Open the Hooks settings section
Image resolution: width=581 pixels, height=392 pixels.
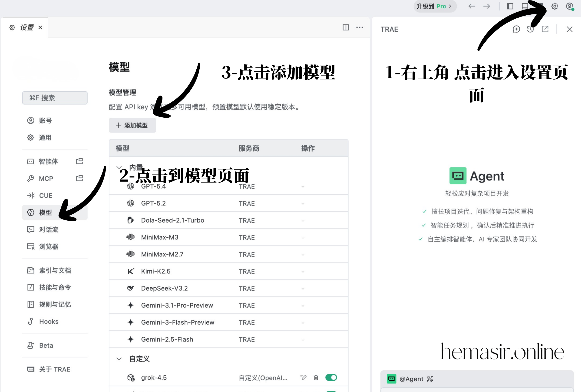coord(55,322)
